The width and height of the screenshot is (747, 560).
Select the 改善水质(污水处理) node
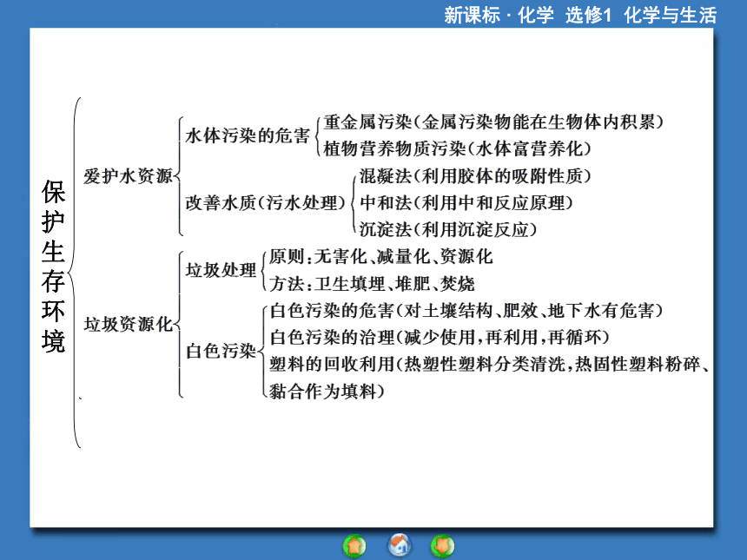tap(265, 203)
